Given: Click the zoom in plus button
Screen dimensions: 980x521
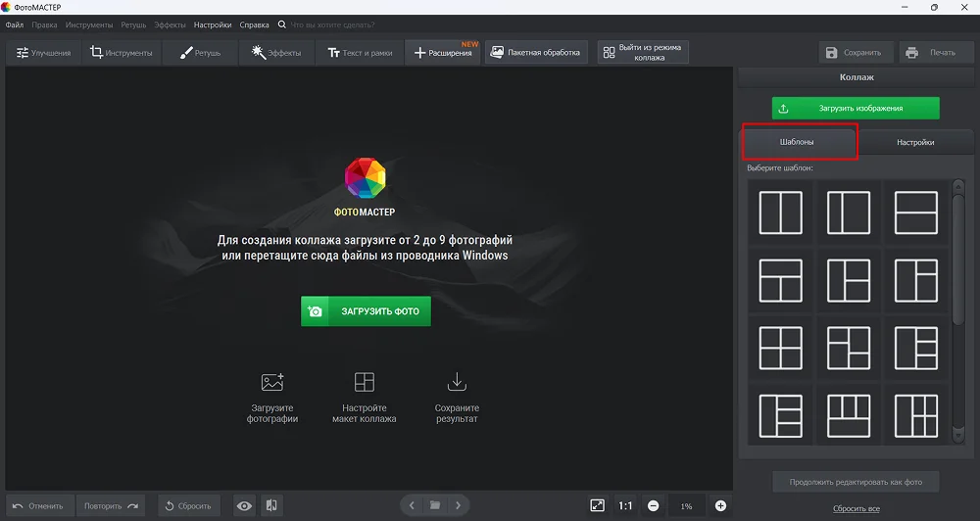Looking at the screenshot, I should click(x=720, y=506).
